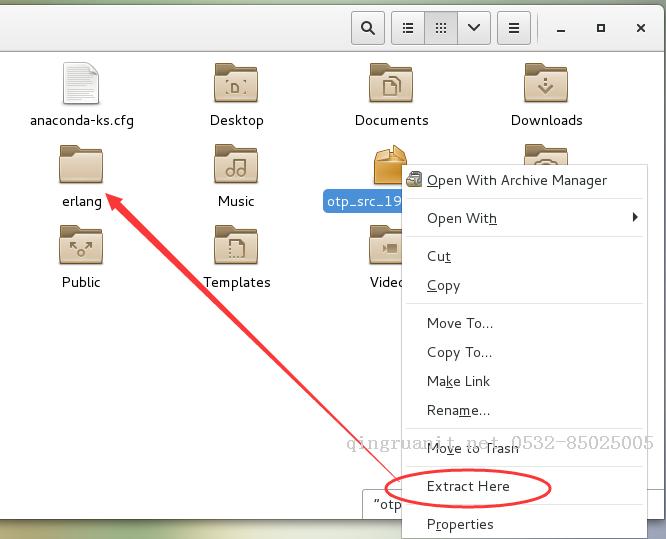
Task: Open Properties from the context menu
Action: click(460, 525)
